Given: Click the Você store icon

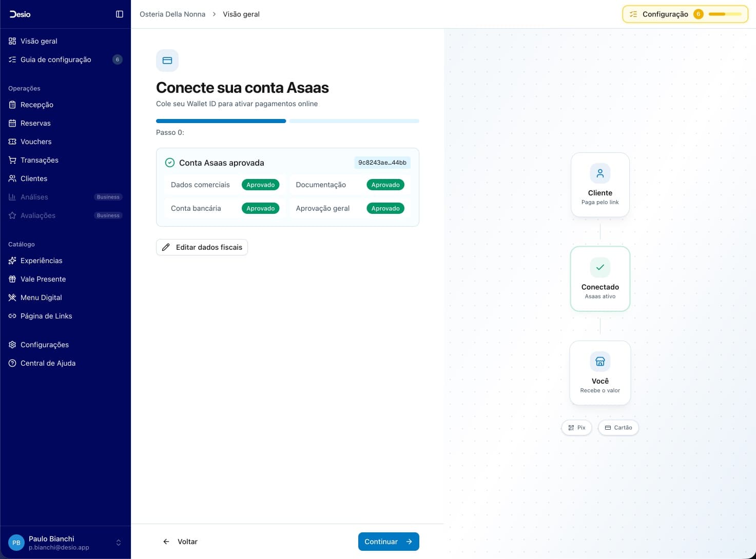Looking at the screenshot, I should [600, 362].
